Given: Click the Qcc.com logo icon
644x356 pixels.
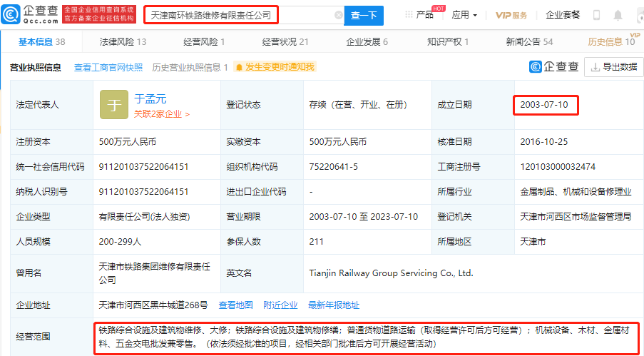Looking at the screenshot, I should coord(10,15).
